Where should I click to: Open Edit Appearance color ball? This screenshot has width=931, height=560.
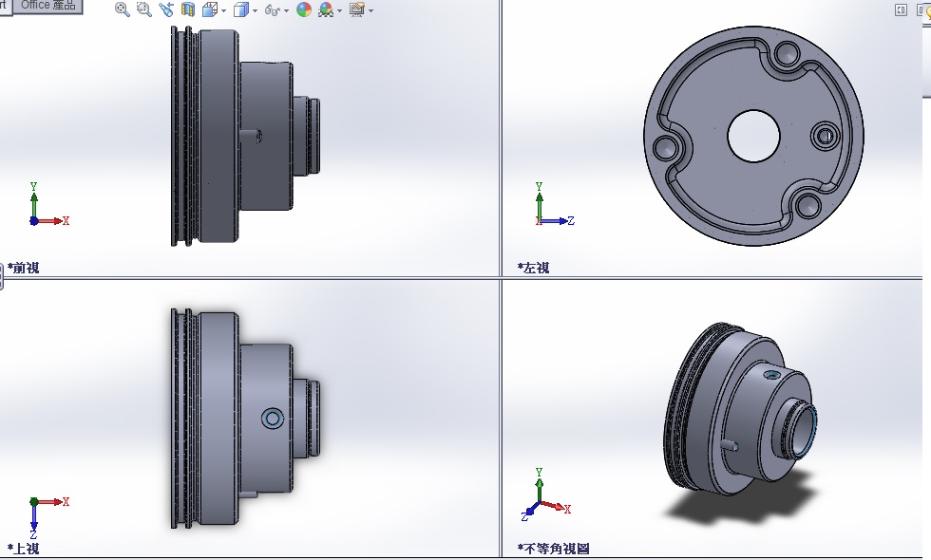[x=304, y=9]
